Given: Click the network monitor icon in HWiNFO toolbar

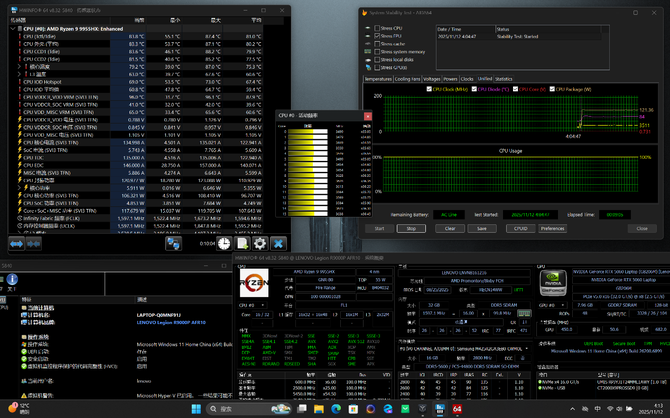Looking at the screenshot, I should pyautogui.click(x=173, y=243).
